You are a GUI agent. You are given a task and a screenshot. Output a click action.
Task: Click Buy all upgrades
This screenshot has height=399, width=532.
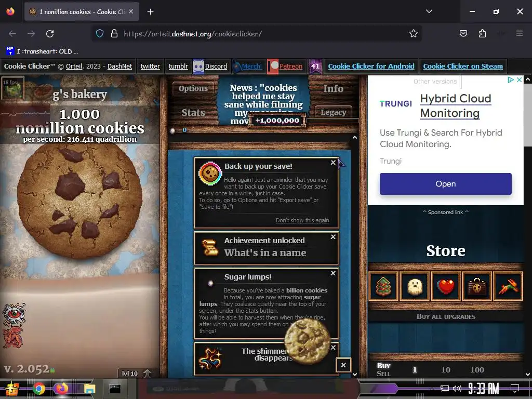point(446,316)
